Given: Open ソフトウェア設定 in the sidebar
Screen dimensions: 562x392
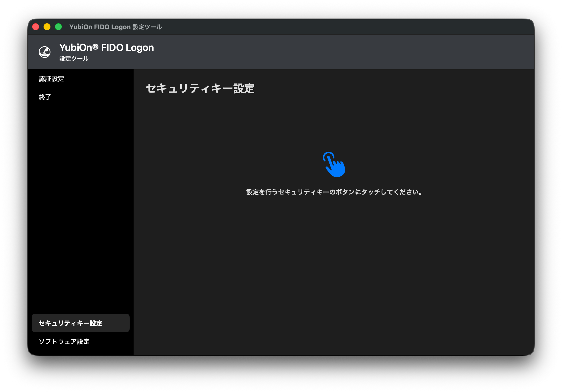Looking at the screenshot, I should (80, 341).
